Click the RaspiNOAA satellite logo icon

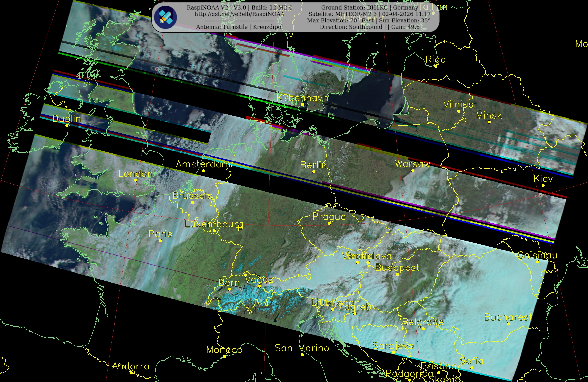pos(165,17)
